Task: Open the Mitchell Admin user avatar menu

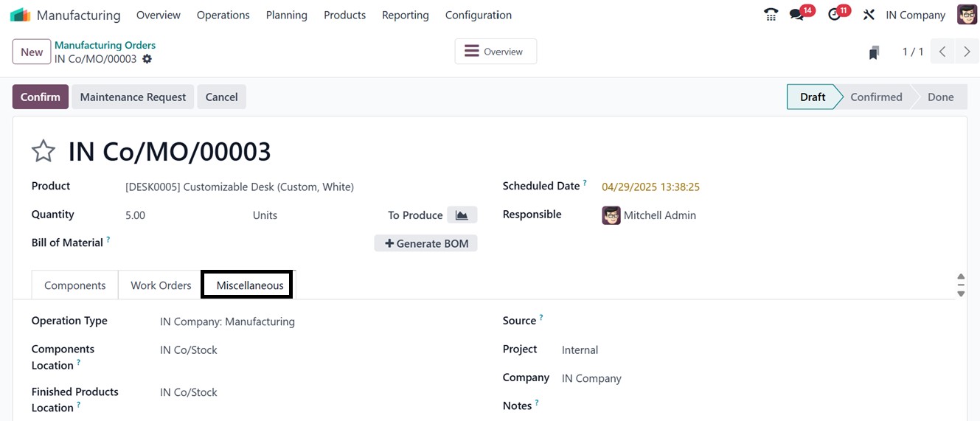Action: pyautogui.click(x=967, y=15)
